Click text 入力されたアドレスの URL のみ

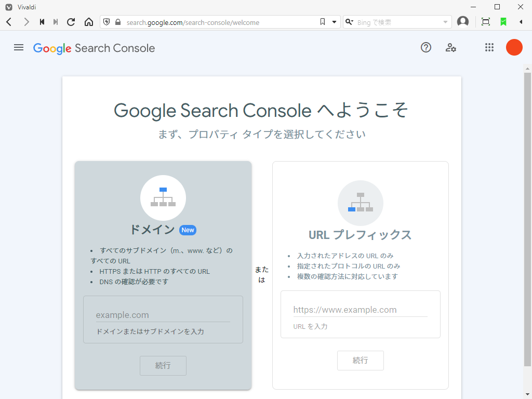coord(345,256)
